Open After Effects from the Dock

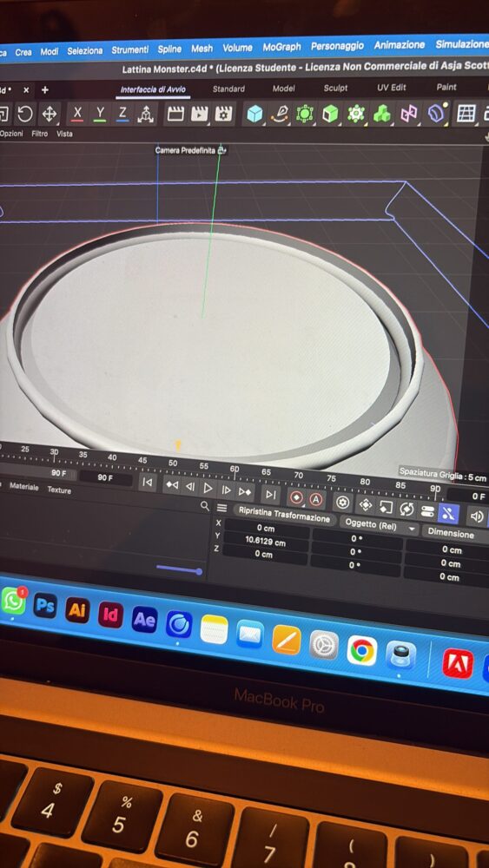click(144, 620)
